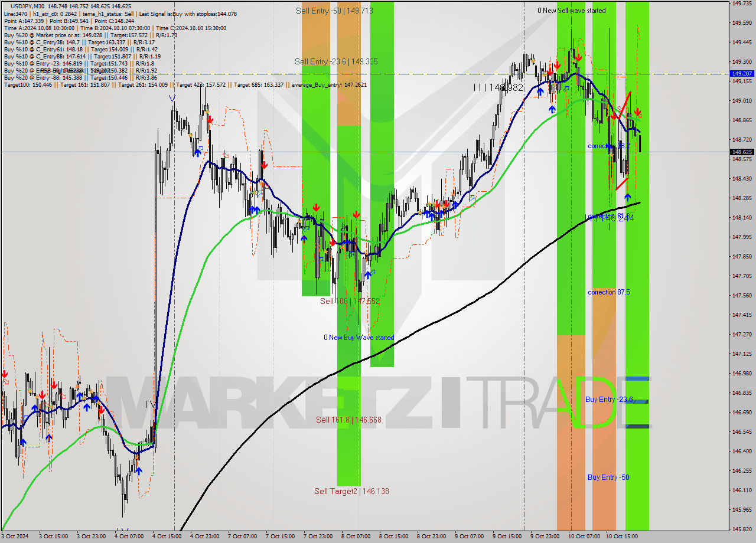Click the '10 Oct 07:00' time axis label
The image size is (756, 543).
pyautogui.click(x=584, y=537)
